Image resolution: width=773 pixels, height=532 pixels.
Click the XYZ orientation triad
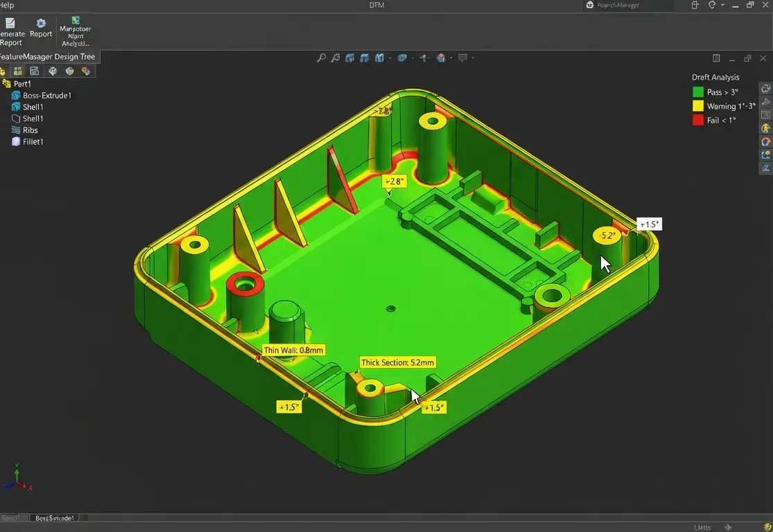(17, 478)
